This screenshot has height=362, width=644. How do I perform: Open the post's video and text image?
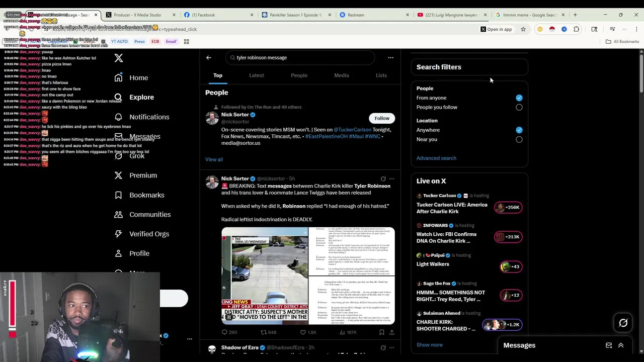[x=308, y=276]
